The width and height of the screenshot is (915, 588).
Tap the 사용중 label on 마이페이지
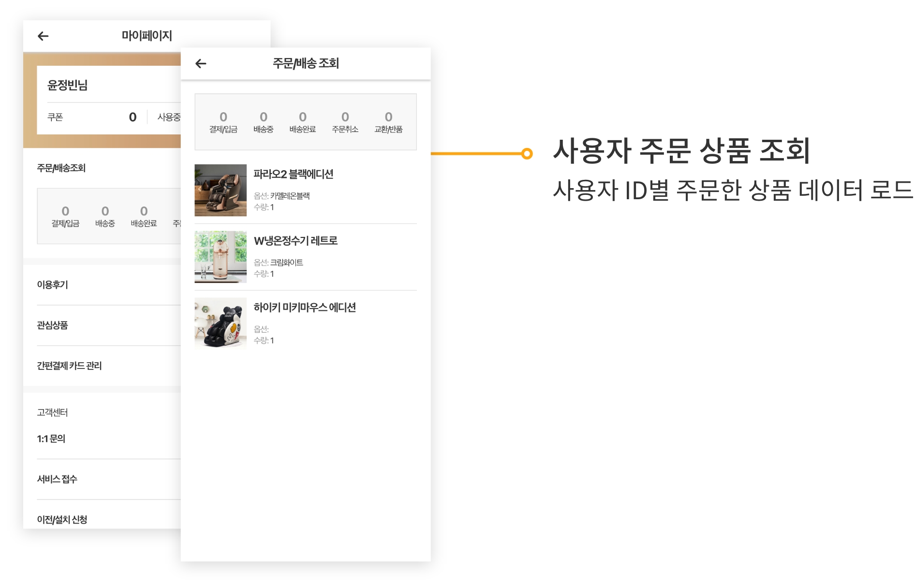(169, 117)
